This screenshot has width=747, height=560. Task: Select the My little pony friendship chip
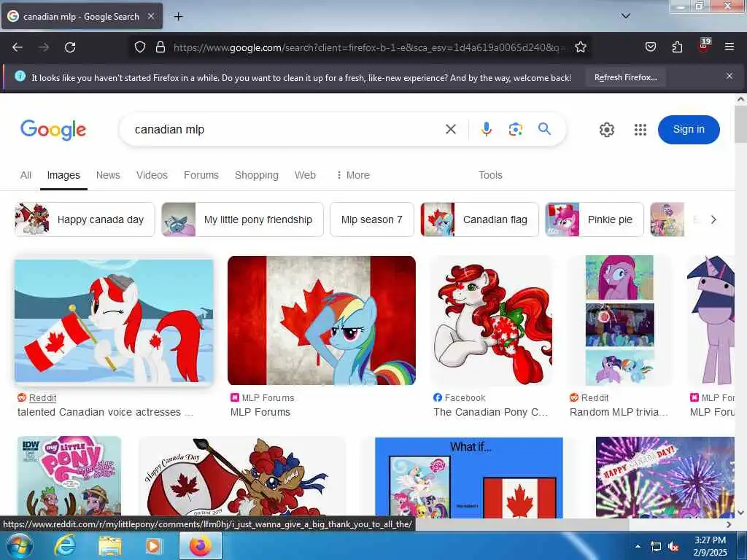(x=242, y=219)
